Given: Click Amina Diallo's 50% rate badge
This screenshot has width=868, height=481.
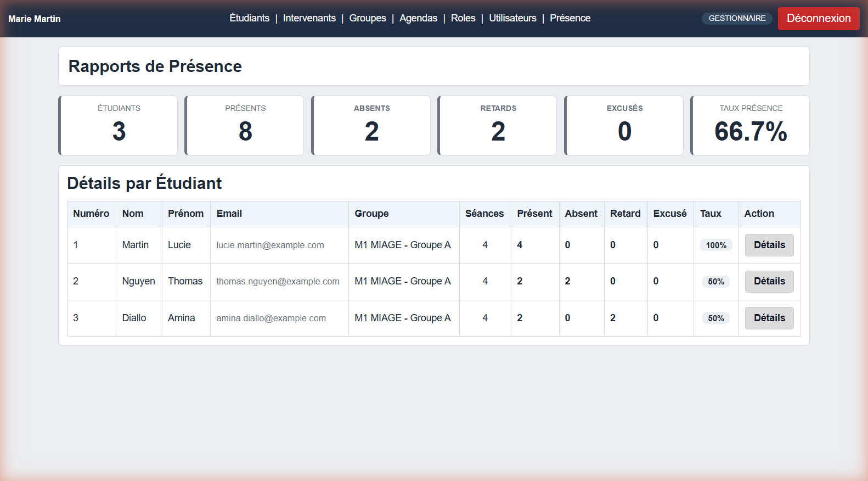Looking at the screenshot, I should coord(716,318).
